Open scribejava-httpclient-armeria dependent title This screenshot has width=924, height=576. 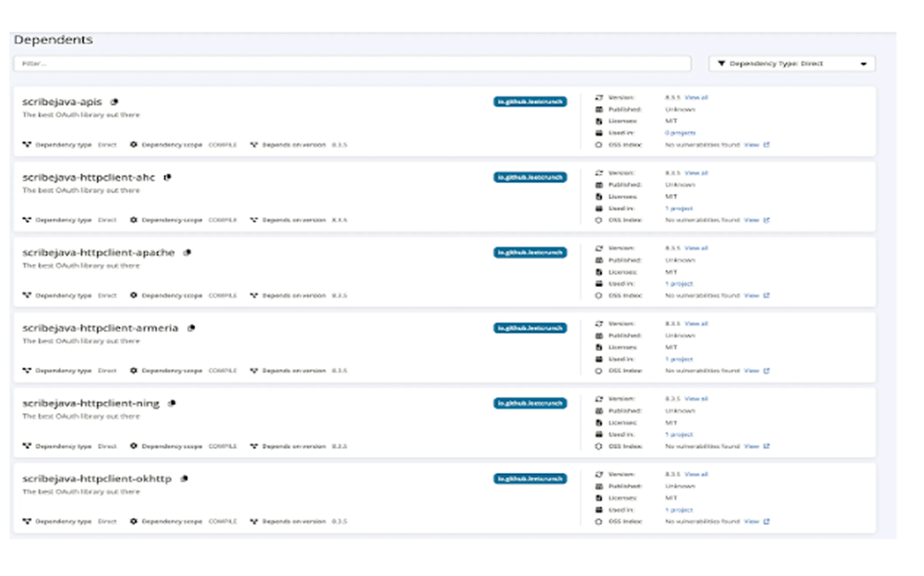[x=100, y=328]
